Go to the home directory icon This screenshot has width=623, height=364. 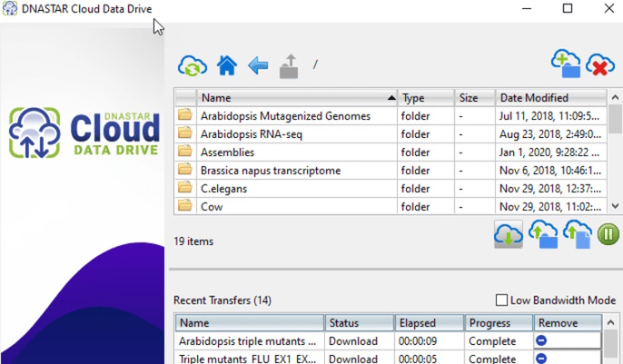click(227, 65)
